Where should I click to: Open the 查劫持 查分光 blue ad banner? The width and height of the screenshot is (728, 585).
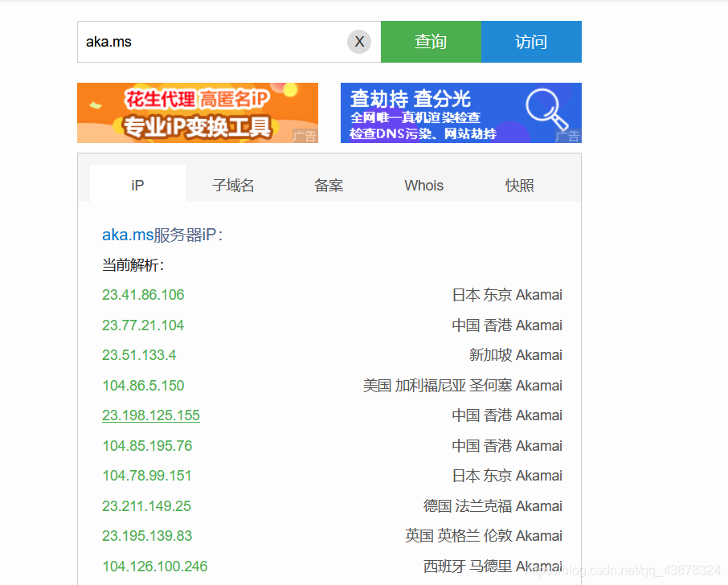(x=461, y=112)
